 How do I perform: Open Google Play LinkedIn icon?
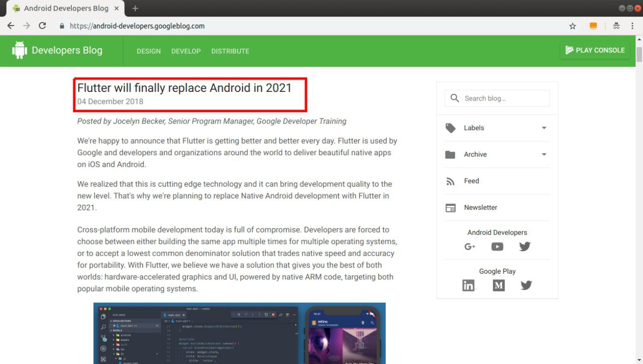[x=469, y=285]
